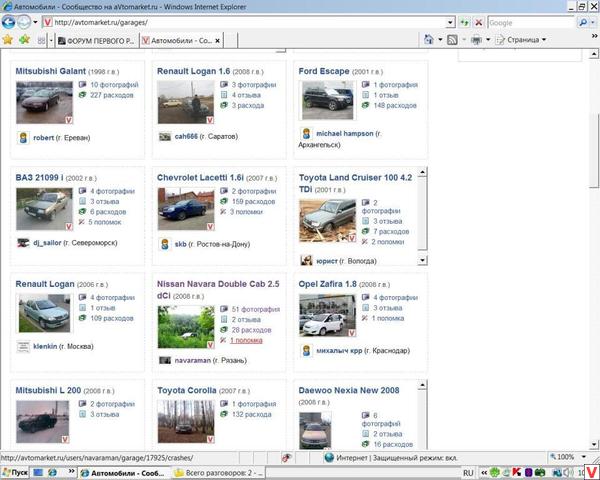Open the ВАЗ 21099 car thumbnail
Screen dimensions: 600x480
point(44,209)
